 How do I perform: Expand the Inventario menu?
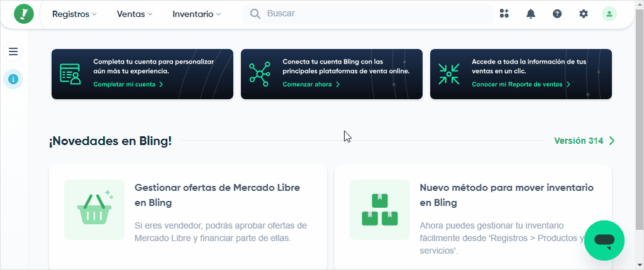[197, 14]
